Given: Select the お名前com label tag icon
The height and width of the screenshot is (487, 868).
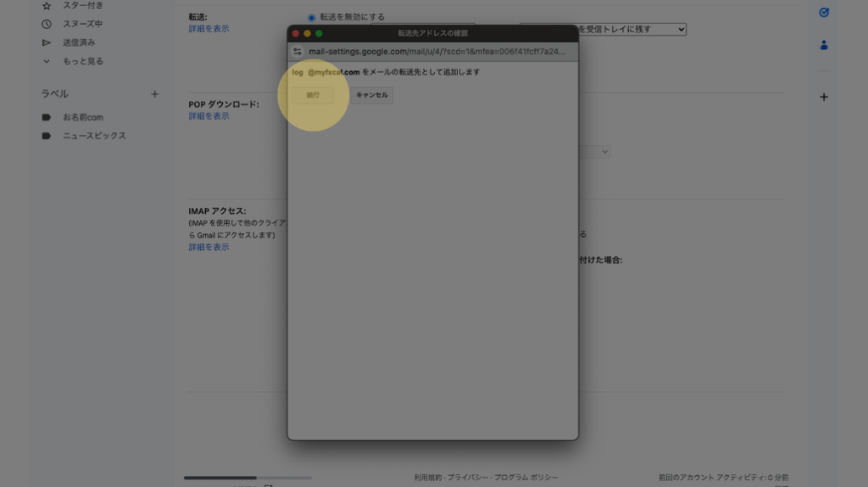Looking at the screenshot, I should (x=47, y=117).
